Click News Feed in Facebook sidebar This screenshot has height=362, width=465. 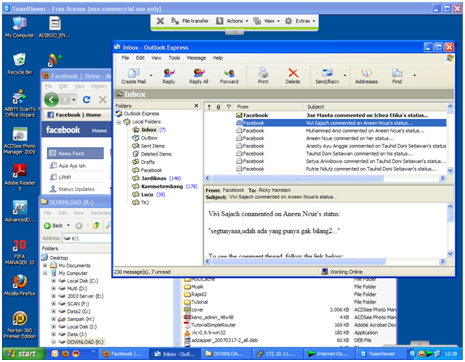pyautogui.click(x=75, y=153)
